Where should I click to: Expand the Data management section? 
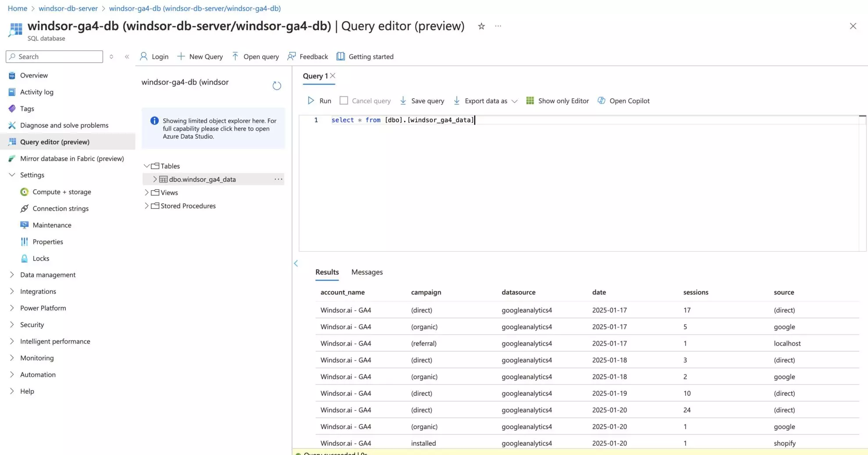tap(12, 275)
